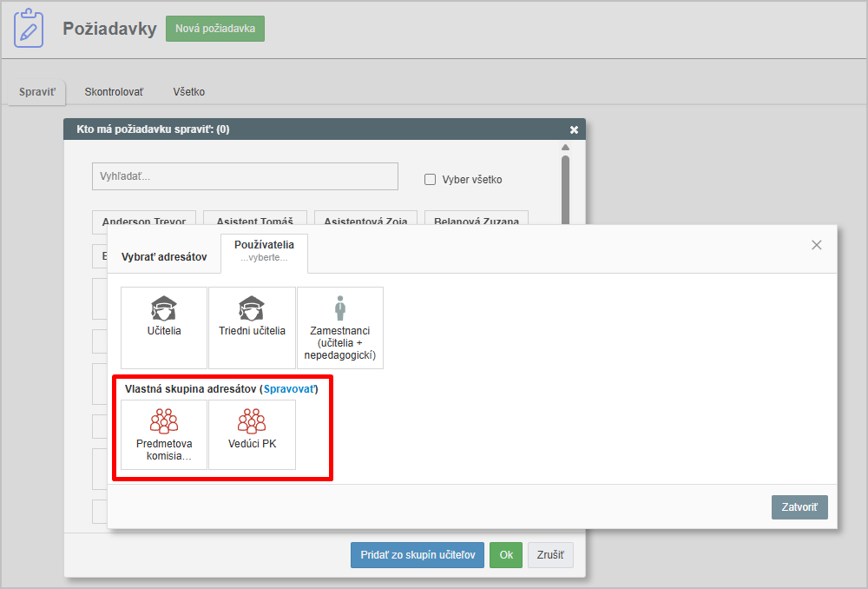Close the Kto má požiadavku spraviť dialog
868x589 pixels.
[574, 129]
